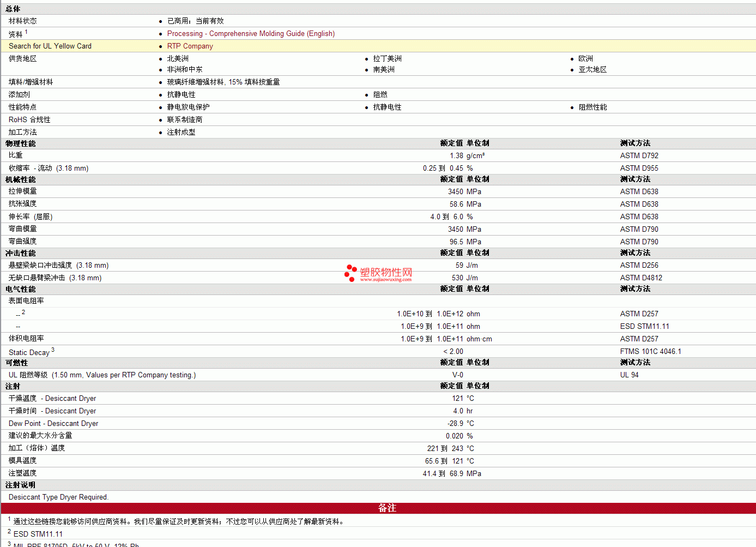Select the 拉伸模量 row label
Screen dimensions: 756x547
[23, 191]
